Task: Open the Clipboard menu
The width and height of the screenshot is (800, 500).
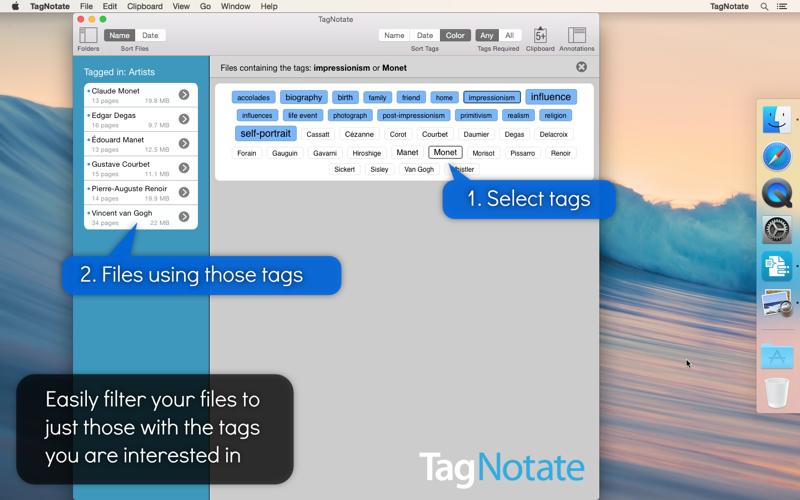Action: pyautogui.click(x=145, y=6)
